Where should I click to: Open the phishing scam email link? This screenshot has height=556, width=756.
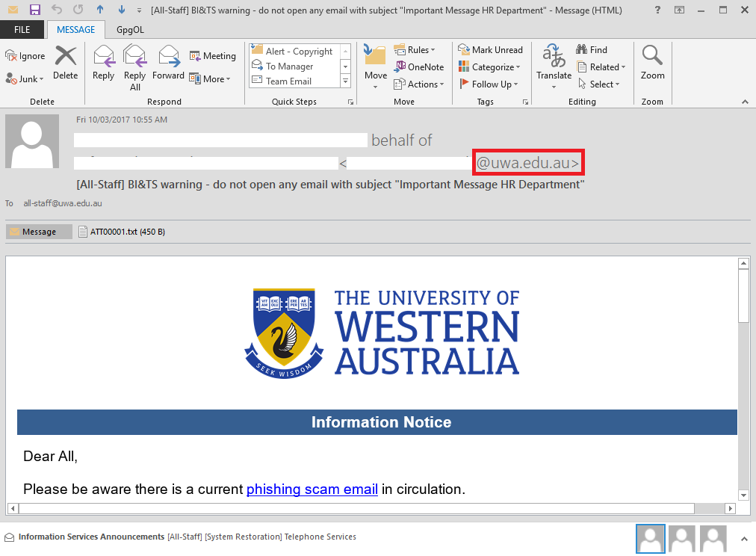click(312, 489)
